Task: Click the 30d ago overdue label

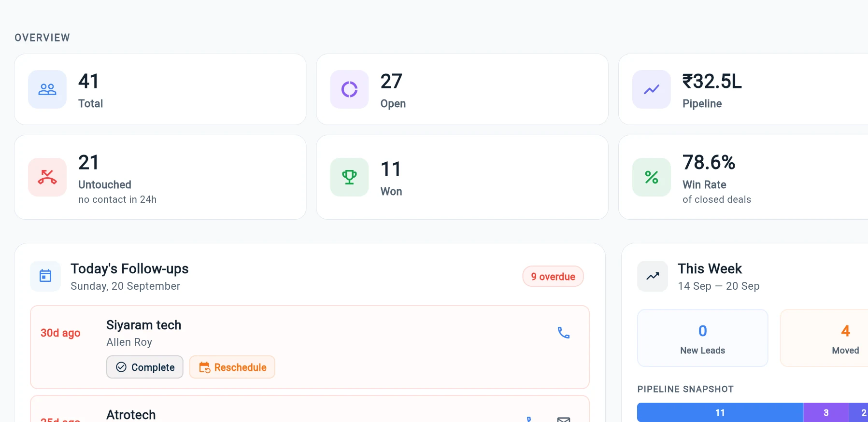Action: [x=60, y=333]
